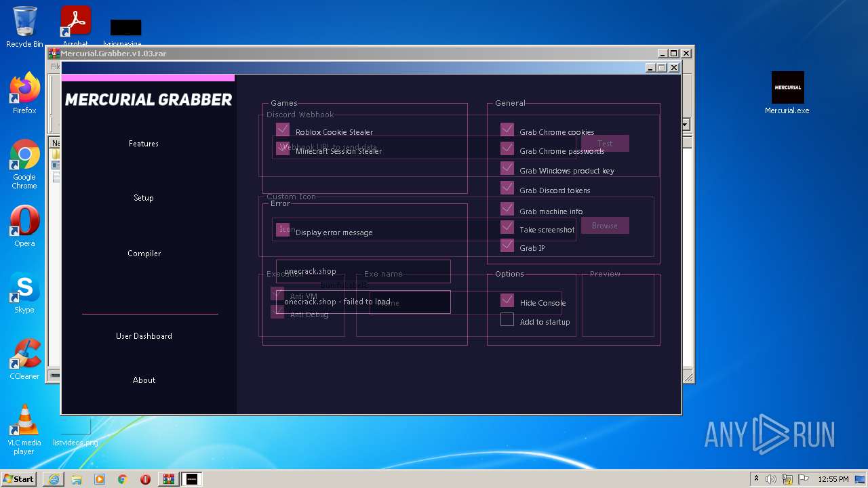Switch to the Mercurial taskbar window
This screenshot has height=488, width=868.
(x=192, y=479)
